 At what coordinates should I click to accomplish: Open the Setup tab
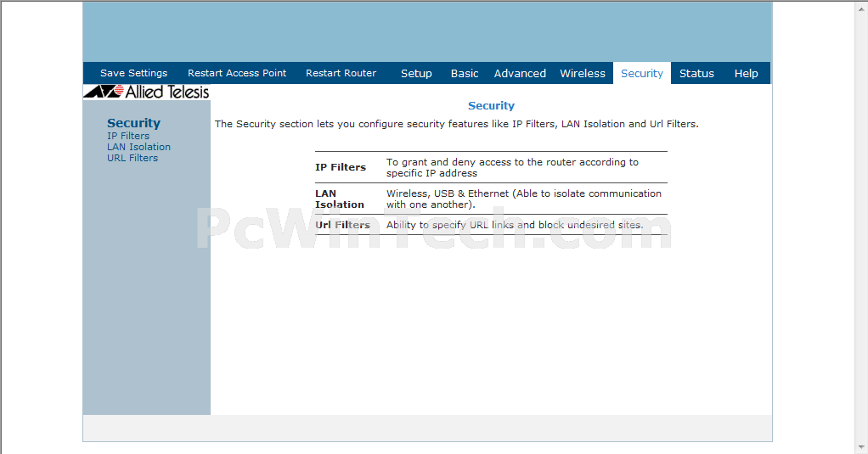(416, 74)
